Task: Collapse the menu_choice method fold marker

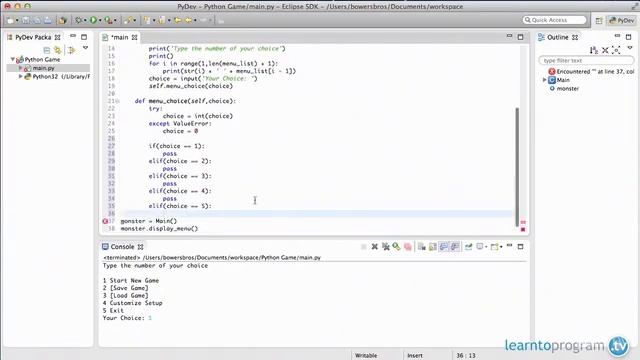Action: point(118,101)
